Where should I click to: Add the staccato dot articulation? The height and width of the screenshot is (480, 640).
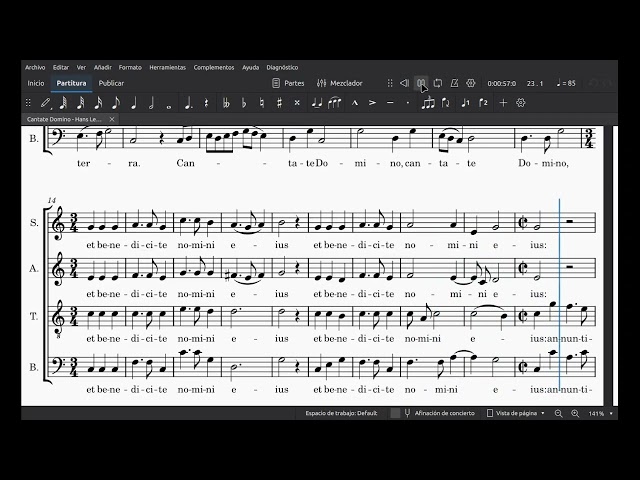coord(407,103)
